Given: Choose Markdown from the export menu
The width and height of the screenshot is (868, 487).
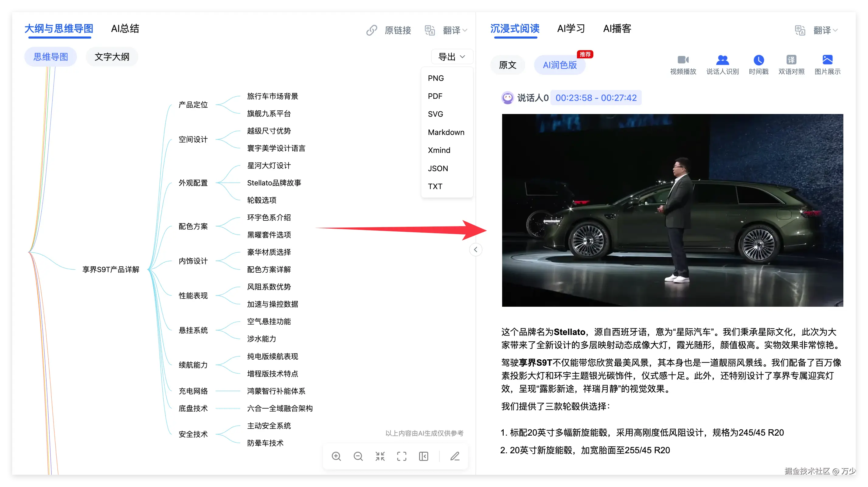Looking at the screenshot, I should pyautogui.click(x=446, y=132).
